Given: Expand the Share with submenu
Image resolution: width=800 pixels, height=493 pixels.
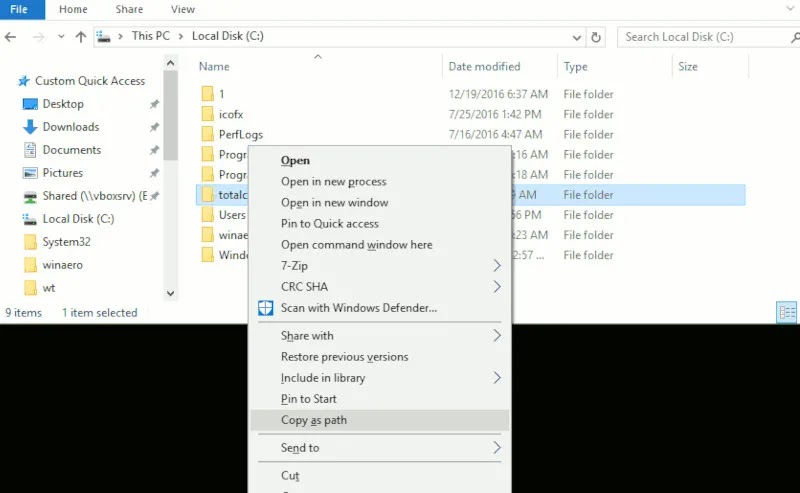Looking at the screenshot, I should [x=380, y=335].
